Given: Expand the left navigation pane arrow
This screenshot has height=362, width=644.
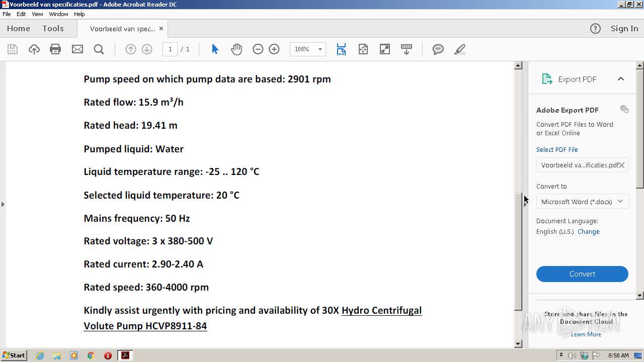Looking at the screenshot, I should [x=3, y=204].
